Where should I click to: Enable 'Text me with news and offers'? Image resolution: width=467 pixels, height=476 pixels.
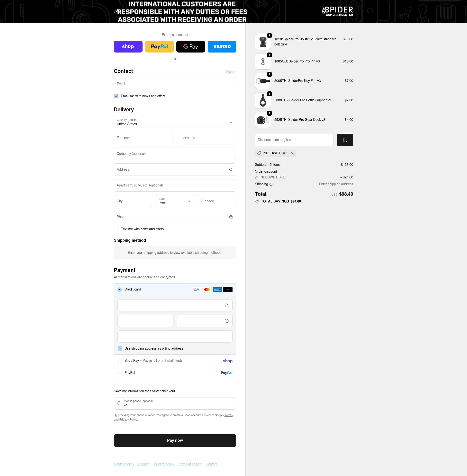[x=116, y=229]
